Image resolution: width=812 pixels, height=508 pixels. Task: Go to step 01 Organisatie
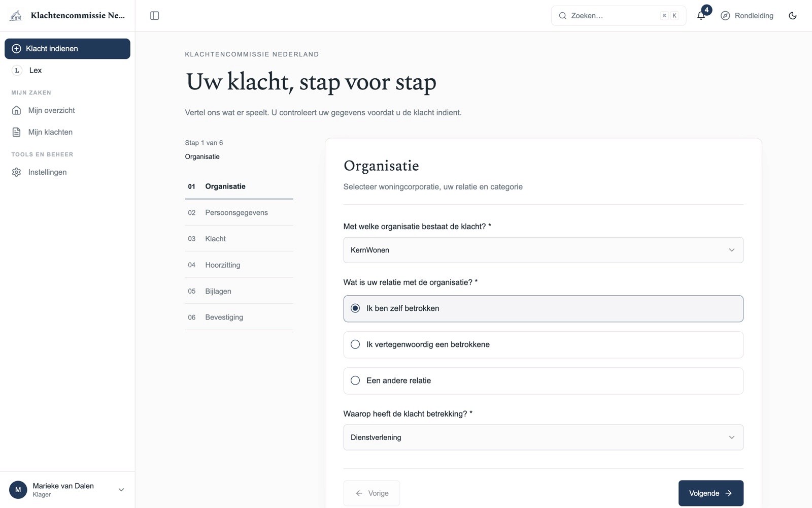pos(239,186)
